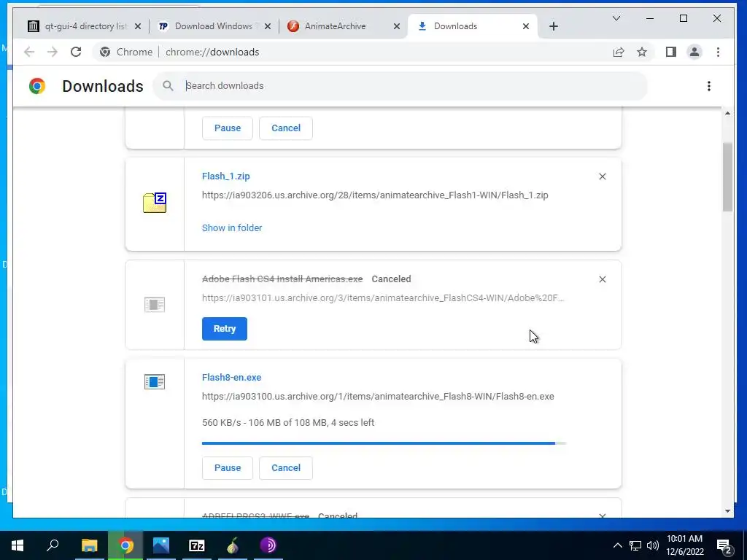Open a new browser tab
Viewport: 747px width, 560px height.
point(553,26)
